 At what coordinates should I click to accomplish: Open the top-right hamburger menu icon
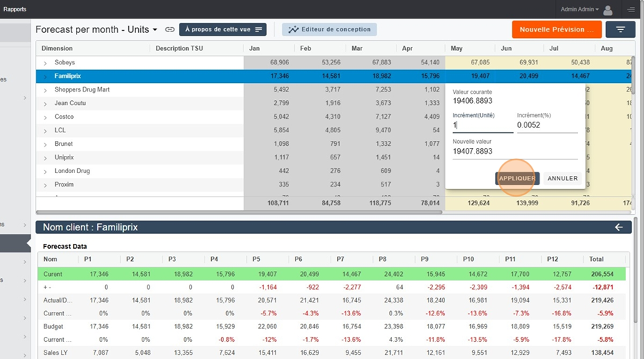(x=631, y=9)
